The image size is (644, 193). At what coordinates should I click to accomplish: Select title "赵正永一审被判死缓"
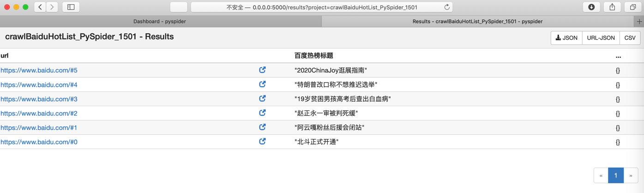point(326,113)
